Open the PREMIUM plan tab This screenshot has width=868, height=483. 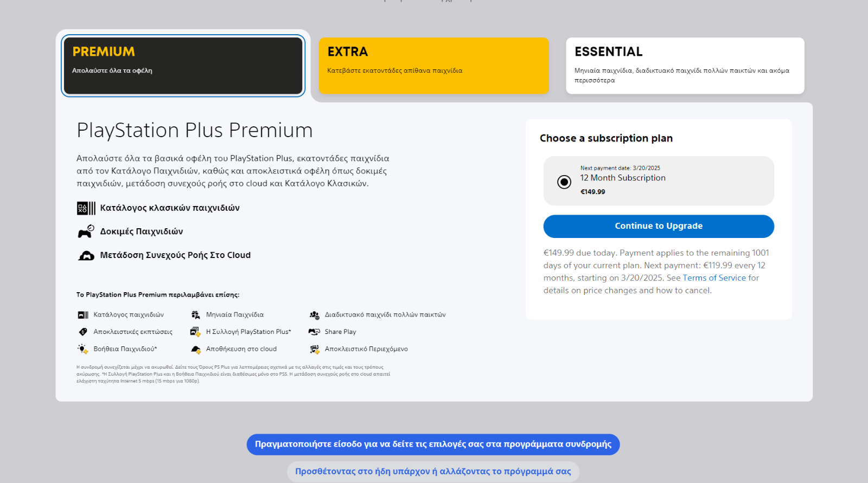pos(183,66)
